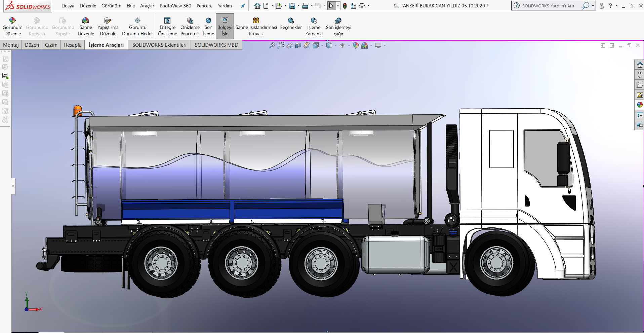
Task: Open the Ekle menu
Action: (131, 6)
